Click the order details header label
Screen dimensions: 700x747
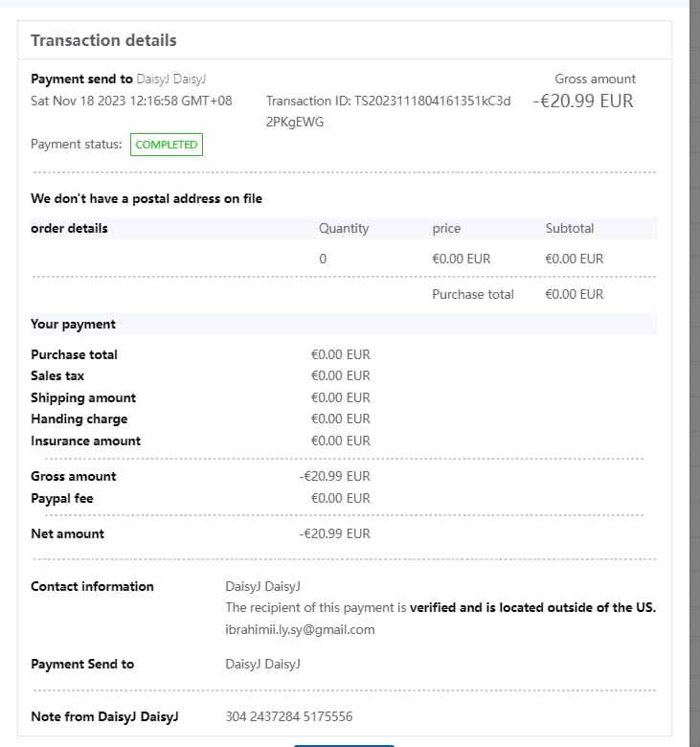69,228
